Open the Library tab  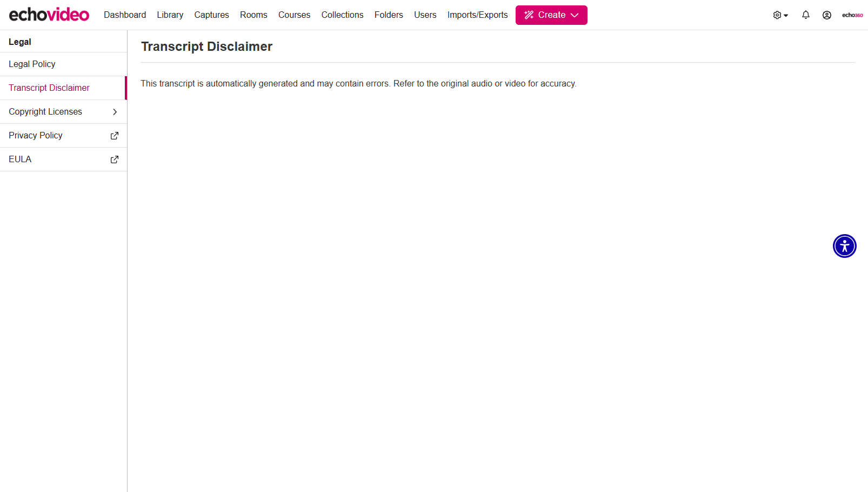170,15
